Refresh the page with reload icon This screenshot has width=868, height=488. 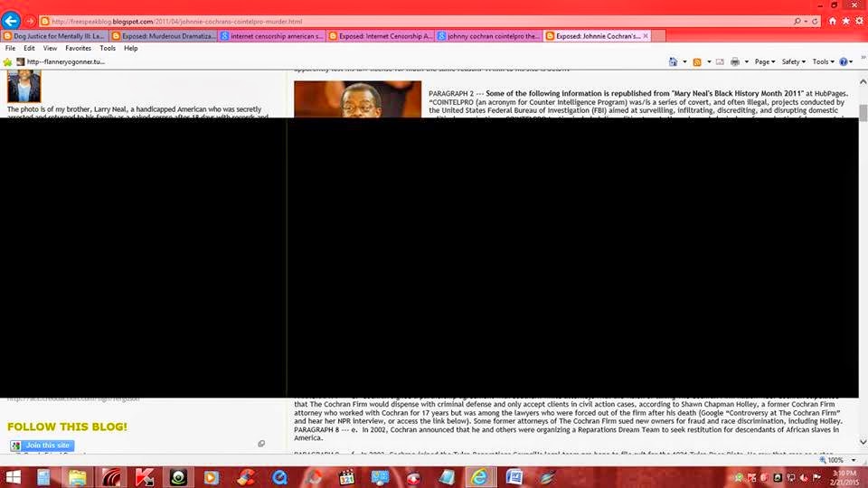(815, 22)
